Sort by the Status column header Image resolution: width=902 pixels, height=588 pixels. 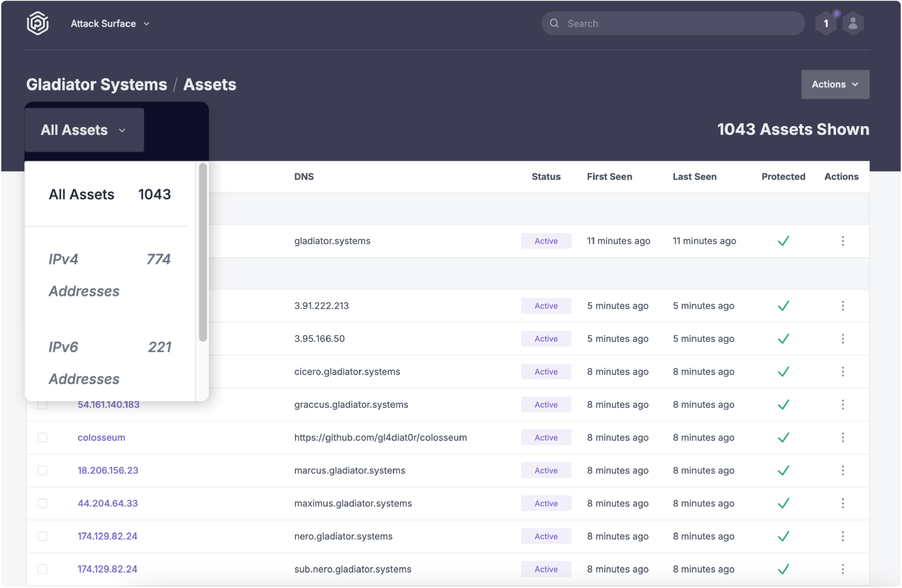tap(546, 176)
